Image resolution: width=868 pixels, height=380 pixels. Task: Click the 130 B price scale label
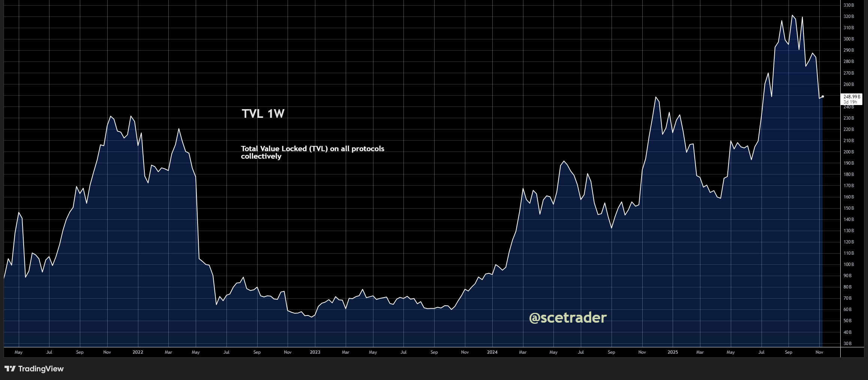click(849, 231)
